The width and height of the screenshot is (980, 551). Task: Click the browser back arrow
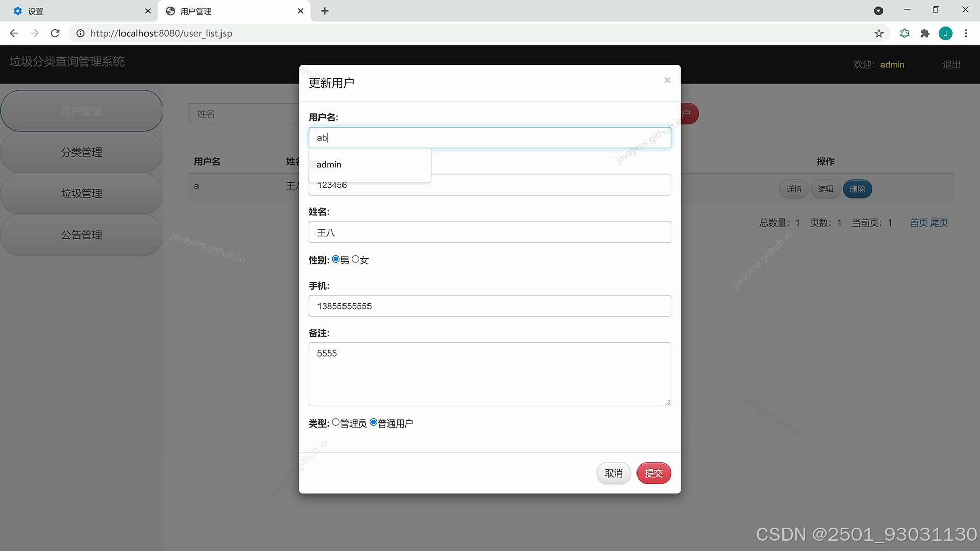pos(14,33)
